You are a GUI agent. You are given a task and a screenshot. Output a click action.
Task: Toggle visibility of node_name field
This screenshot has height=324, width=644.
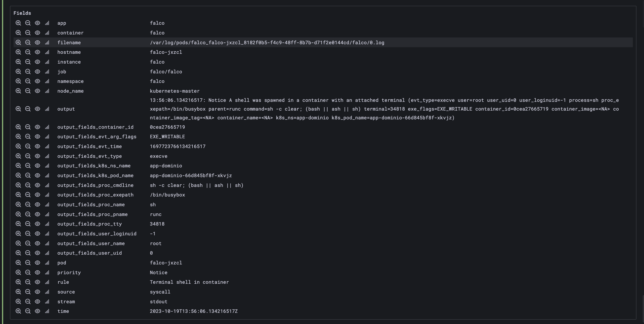pyautogui.click(x=37, y=91)
